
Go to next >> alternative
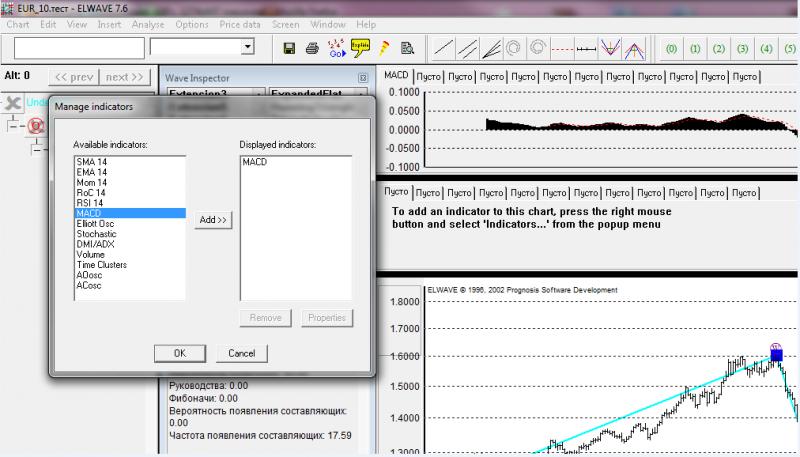[124, 77]
